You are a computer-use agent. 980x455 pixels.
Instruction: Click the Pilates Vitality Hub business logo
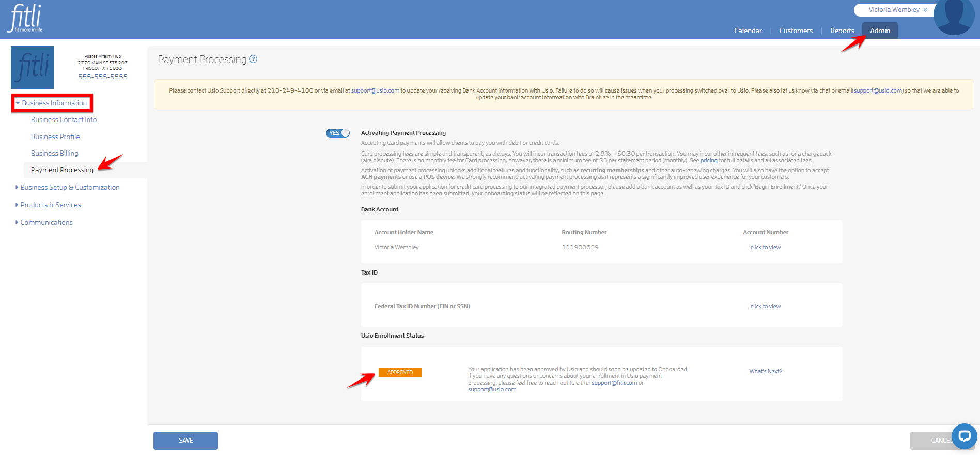[x=32, y=67]
